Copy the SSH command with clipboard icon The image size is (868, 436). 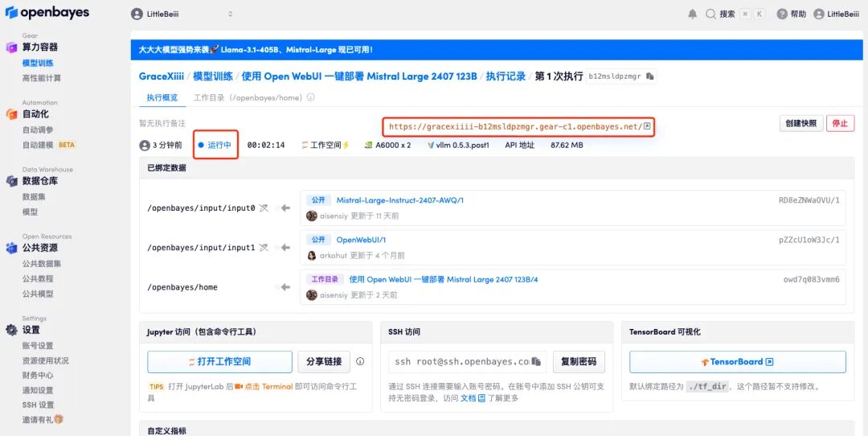point(538,362)
